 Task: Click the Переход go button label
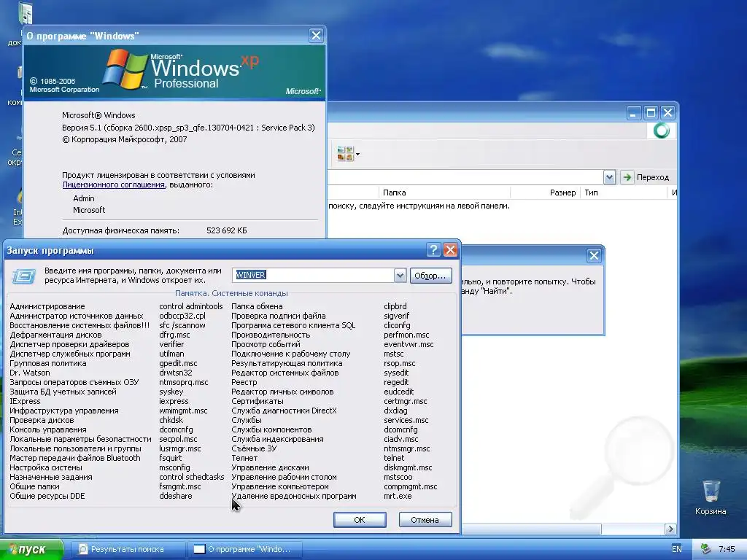pyautogui.click(x=653, y=177)
